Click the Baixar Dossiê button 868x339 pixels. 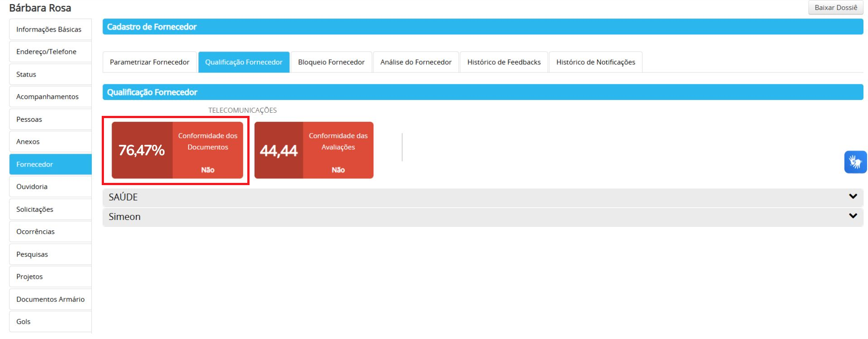click(835, 8)
